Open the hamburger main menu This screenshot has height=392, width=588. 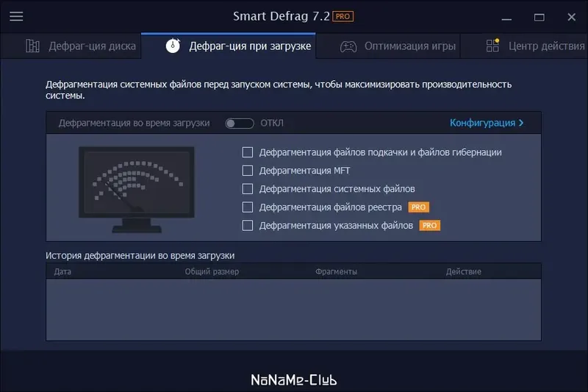tap(16, 16)
